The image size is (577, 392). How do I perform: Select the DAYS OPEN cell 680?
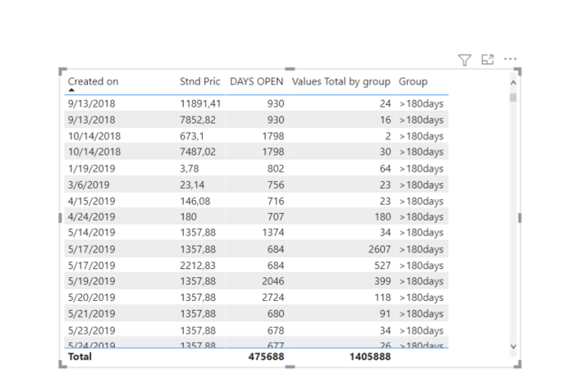[x=276, y=313]
